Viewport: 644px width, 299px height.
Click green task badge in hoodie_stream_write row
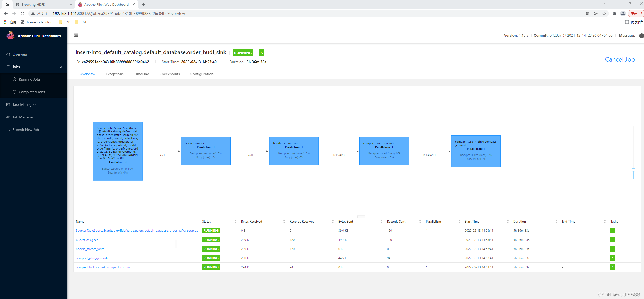click(x=613, y=249)
